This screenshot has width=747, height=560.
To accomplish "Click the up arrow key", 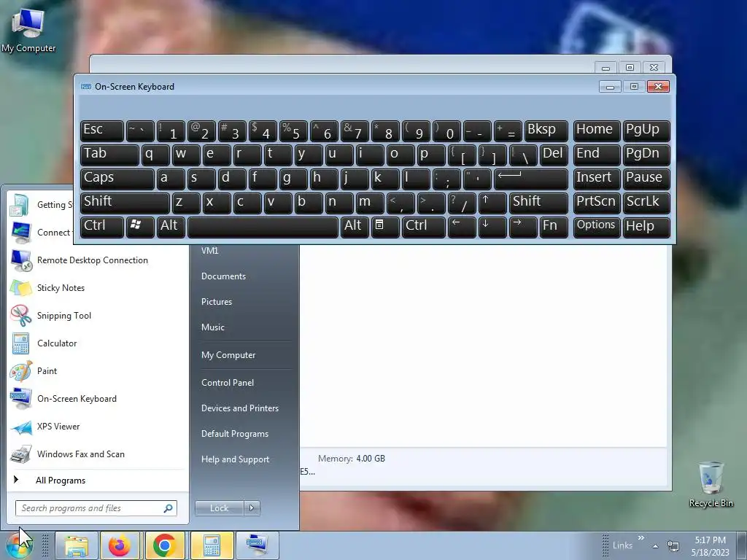I will coord(492,203).
